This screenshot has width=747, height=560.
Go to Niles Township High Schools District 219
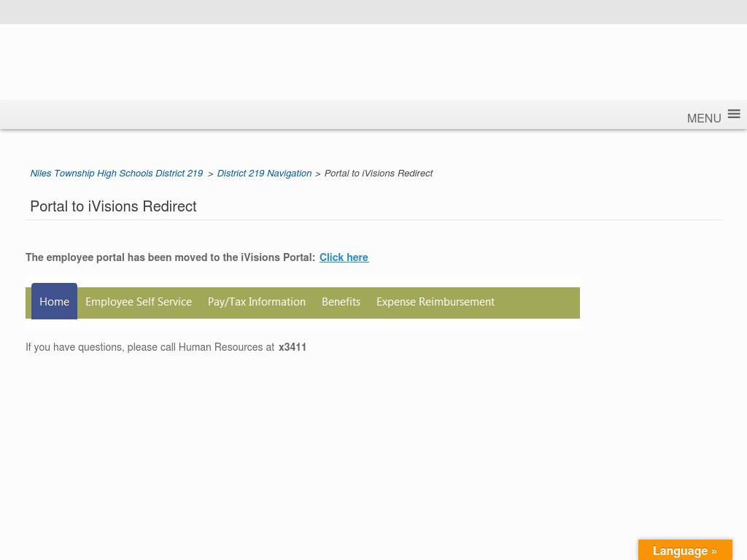pyautogui.click(x=117, y=174)
